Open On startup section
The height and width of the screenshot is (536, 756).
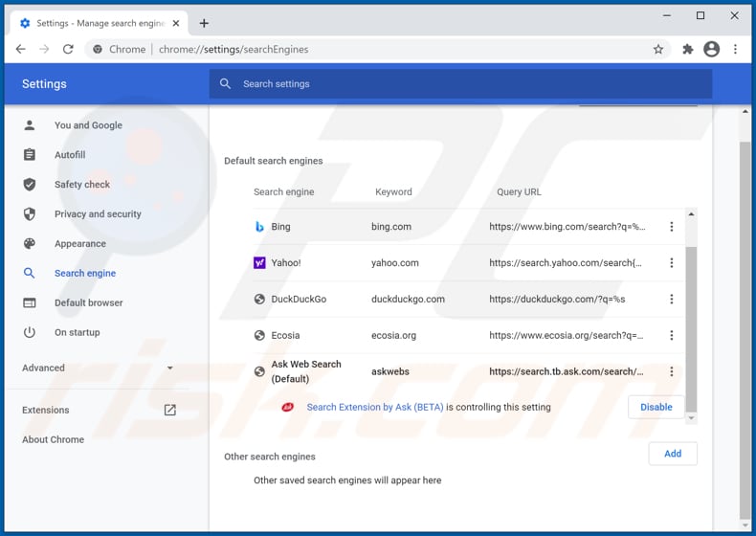click(78, 332)
